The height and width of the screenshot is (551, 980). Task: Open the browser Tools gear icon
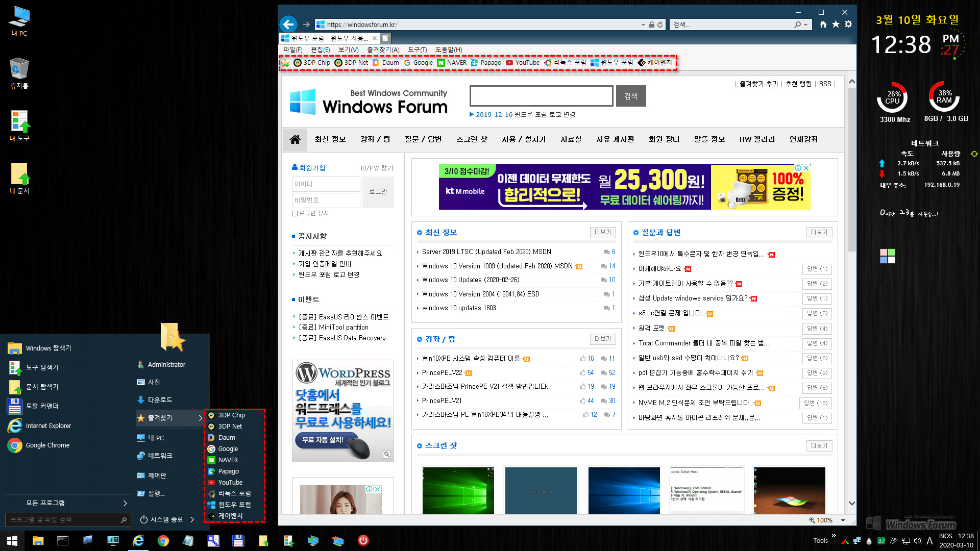click(848, 24)
